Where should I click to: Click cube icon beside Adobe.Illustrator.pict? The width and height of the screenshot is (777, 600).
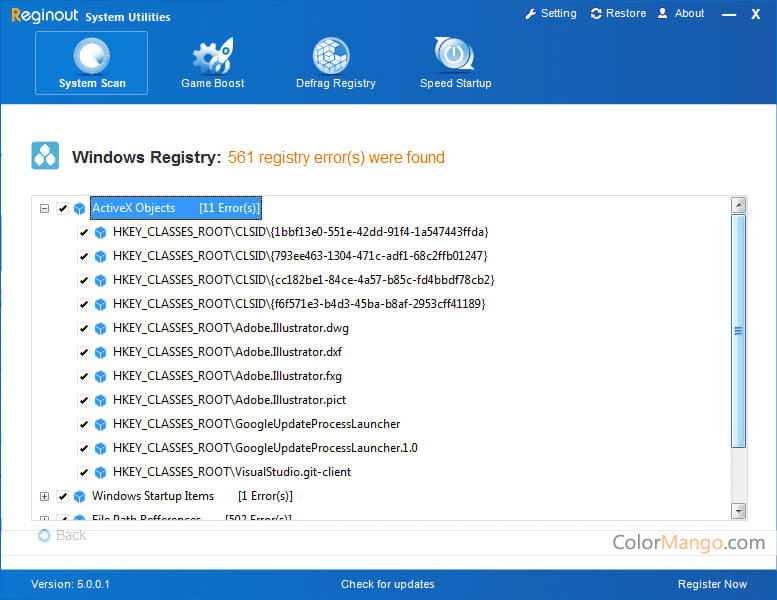(x=100, y=401)
